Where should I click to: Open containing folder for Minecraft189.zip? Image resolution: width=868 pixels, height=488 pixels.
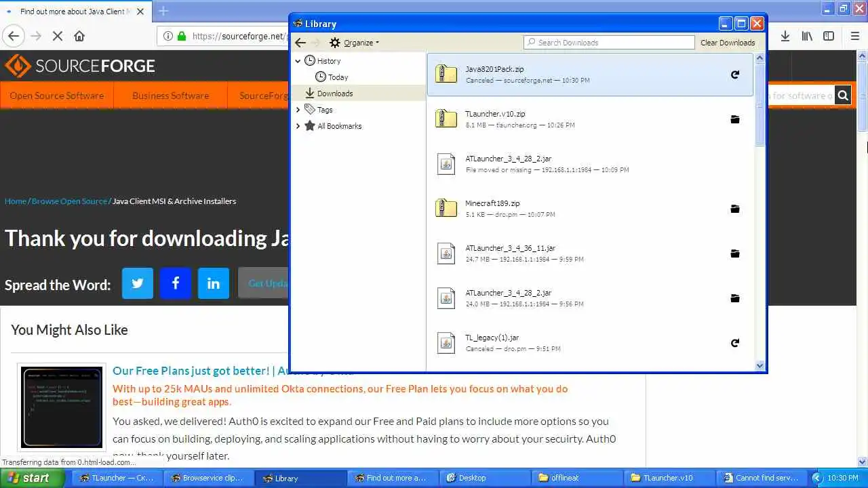click(x=734, y=209)
